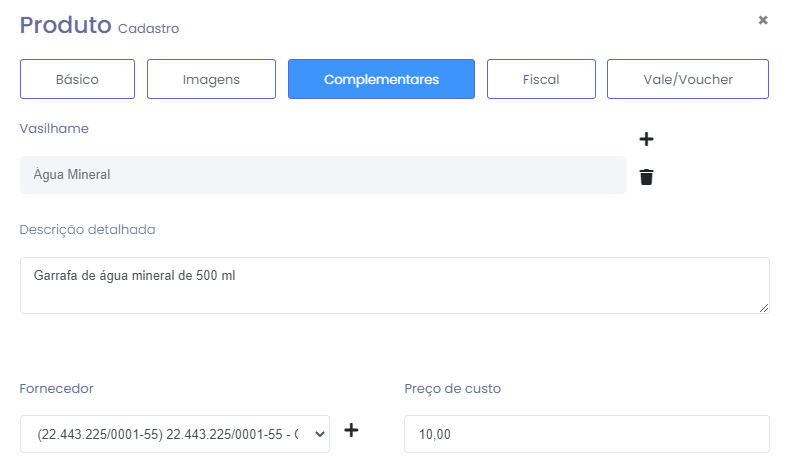Grab the description textarea resize handle
The width and height of the screenshot is (790, 465).
tap(764, 308)
